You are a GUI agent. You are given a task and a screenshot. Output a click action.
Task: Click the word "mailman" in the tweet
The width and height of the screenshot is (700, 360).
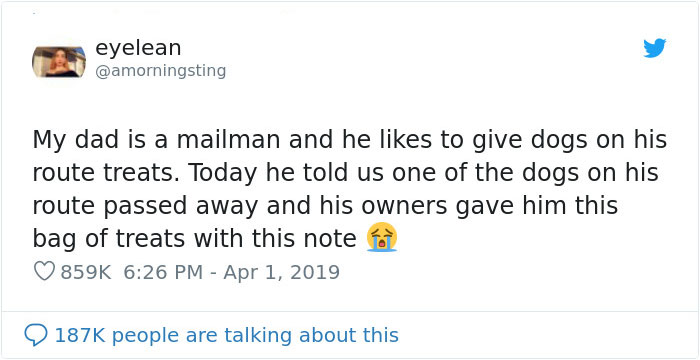(228, 140)
